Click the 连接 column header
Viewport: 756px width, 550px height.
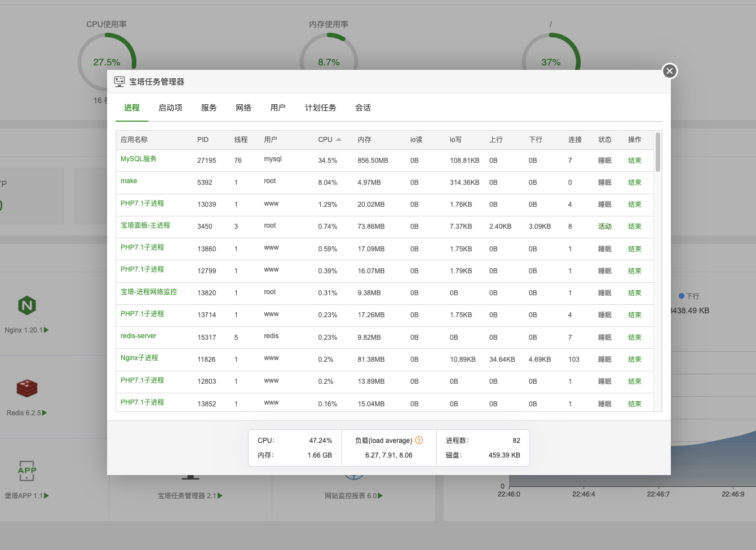575,140
